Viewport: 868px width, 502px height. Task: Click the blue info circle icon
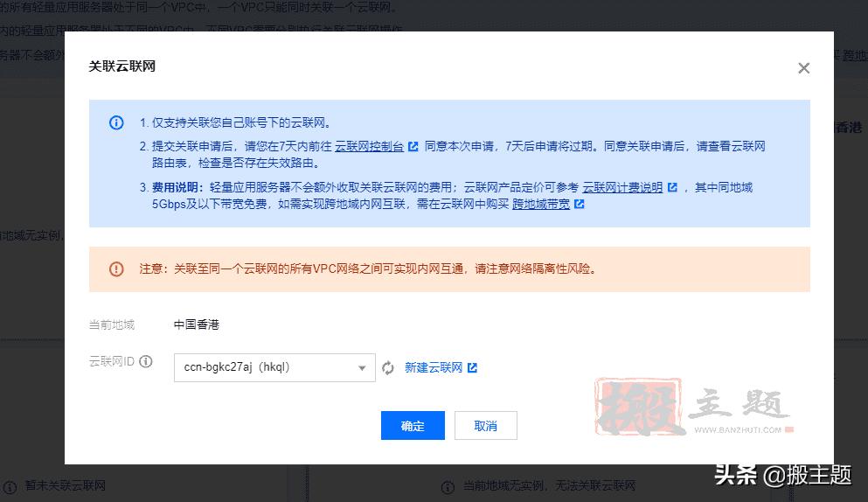[116, 122]
